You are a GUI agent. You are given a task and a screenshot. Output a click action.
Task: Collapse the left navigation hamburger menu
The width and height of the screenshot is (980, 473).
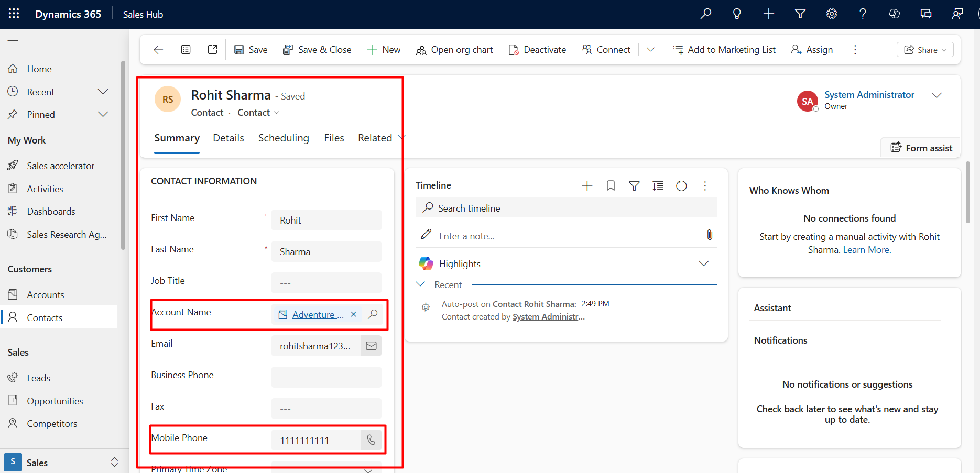[x=13, y=43]
